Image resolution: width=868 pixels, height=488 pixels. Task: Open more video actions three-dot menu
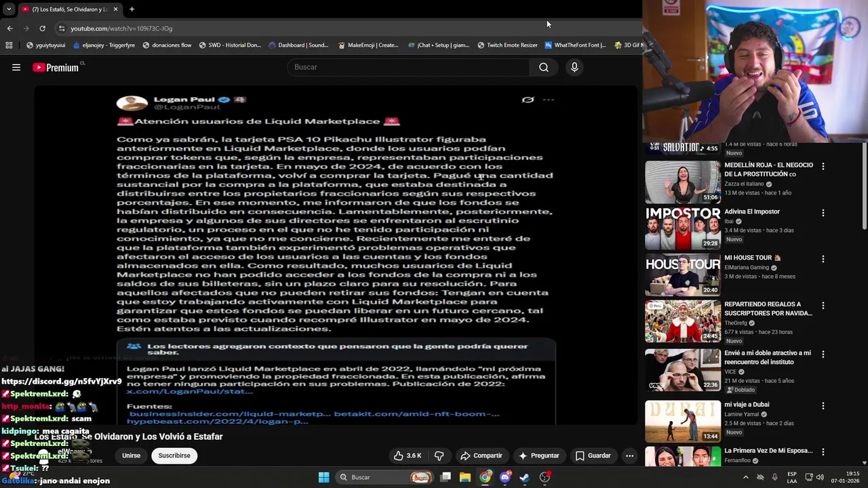629,455
